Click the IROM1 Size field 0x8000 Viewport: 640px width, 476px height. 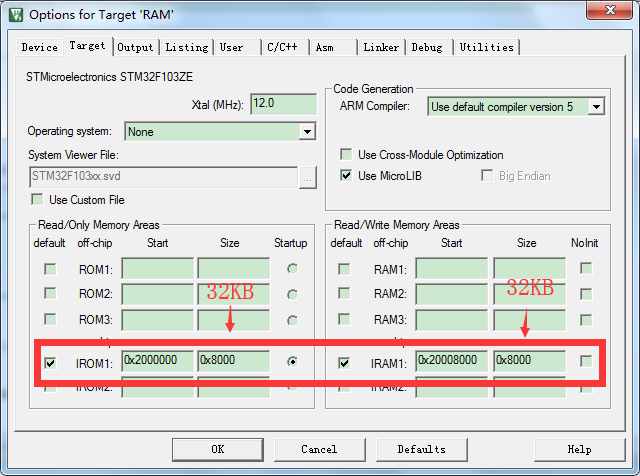click(x=233, y=360)
